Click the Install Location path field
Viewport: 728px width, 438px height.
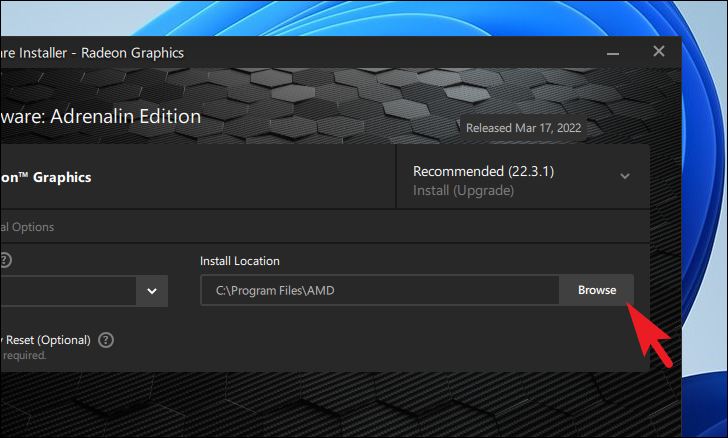click(380, 290)
